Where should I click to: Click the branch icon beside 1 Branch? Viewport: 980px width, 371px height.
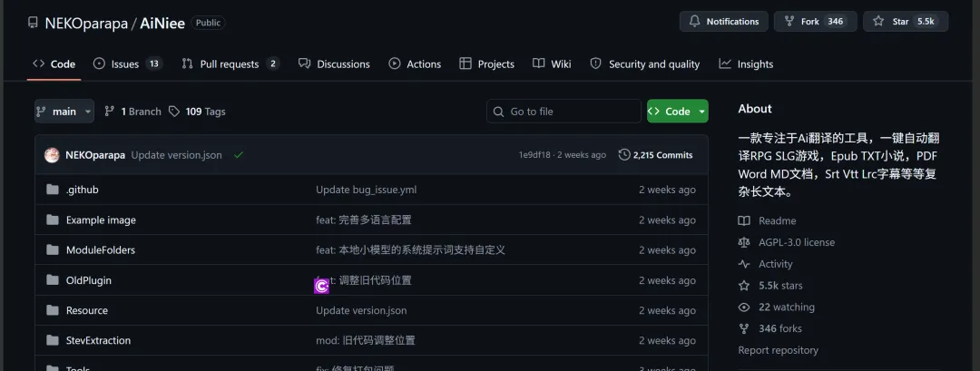pyautogui.click(x=110, y=112)
